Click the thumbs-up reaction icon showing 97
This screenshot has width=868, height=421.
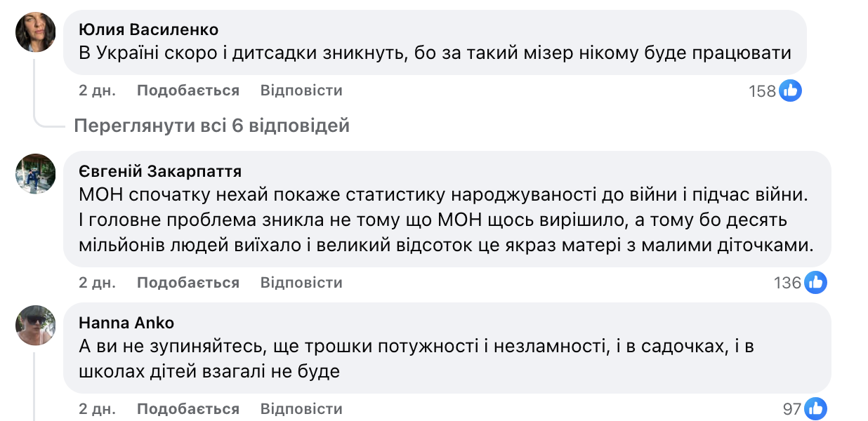tap(814, 408)
